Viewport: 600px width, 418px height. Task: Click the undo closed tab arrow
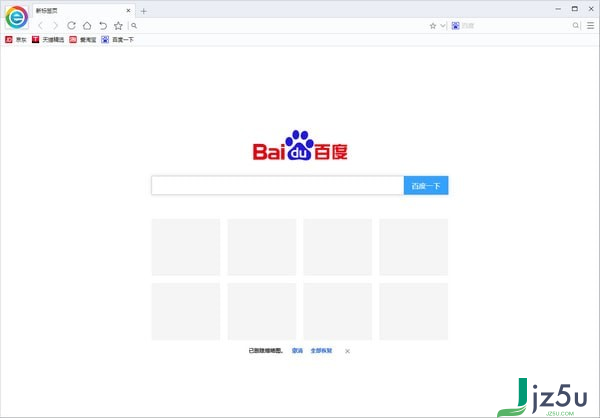click(103, 26)
